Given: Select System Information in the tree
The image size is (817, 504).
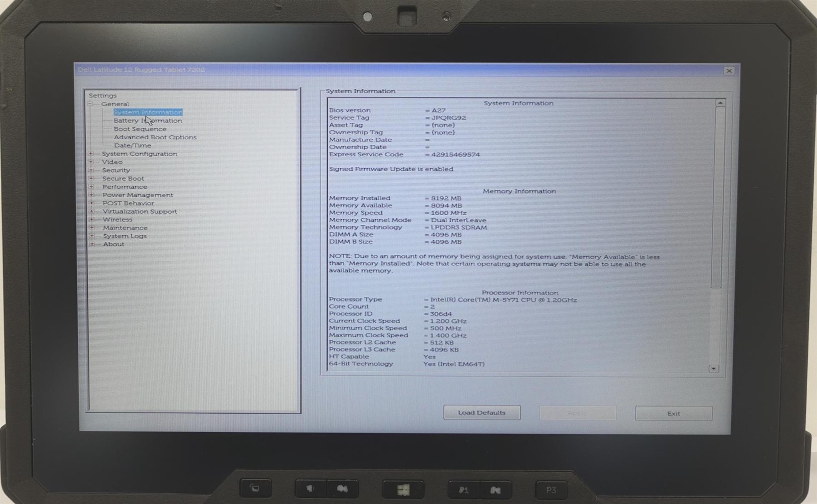Looking at the screenshot, I should point(148,112).
